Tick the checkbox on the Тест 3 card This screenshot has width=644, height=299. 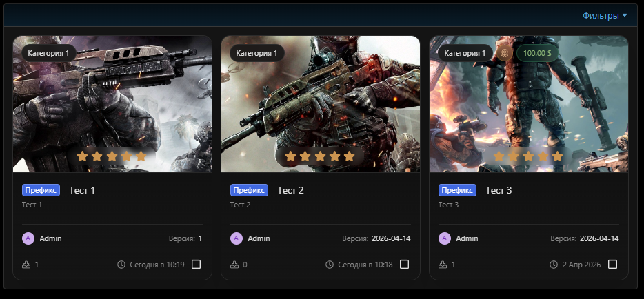click(x=613, y=265)
